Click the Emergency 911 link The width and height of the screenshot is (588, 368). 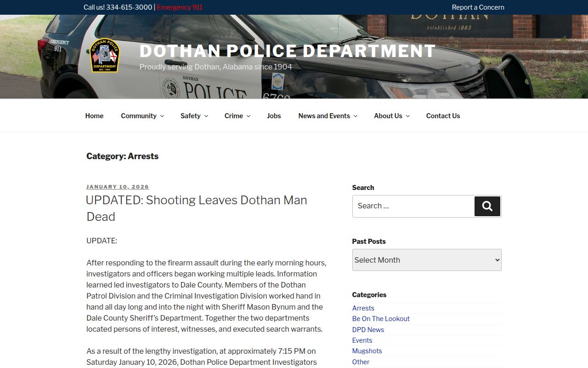tap(180, 7)
